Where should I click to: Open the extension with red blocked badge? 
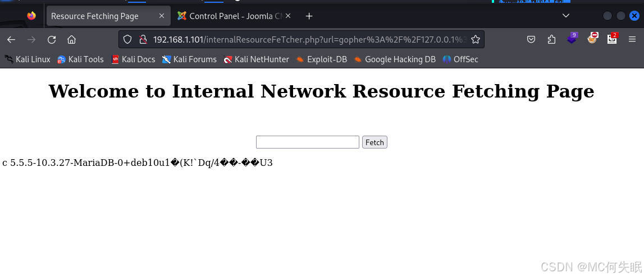(x=592, y=38)
